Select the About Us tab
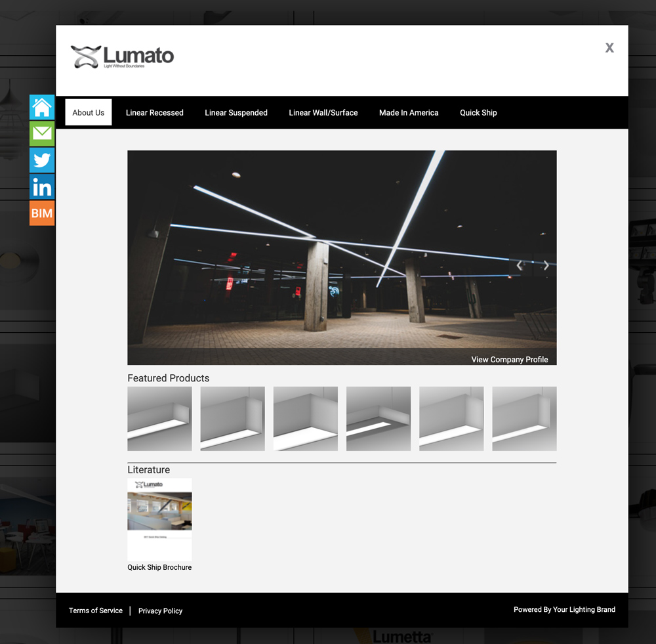This screenshot has width=656, height=644. (89, 112)
